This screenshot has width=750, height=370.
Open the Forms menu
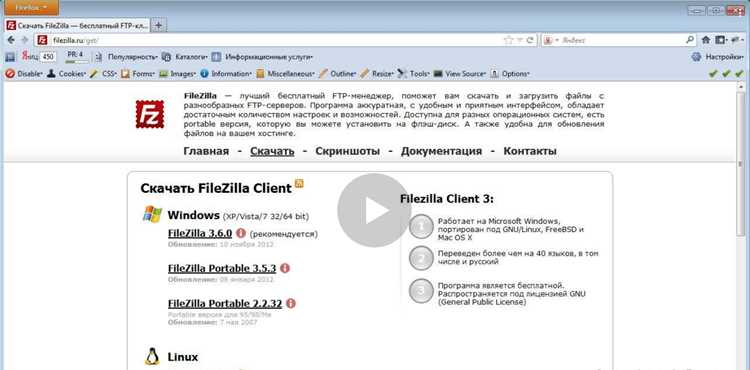coord(143,74)
